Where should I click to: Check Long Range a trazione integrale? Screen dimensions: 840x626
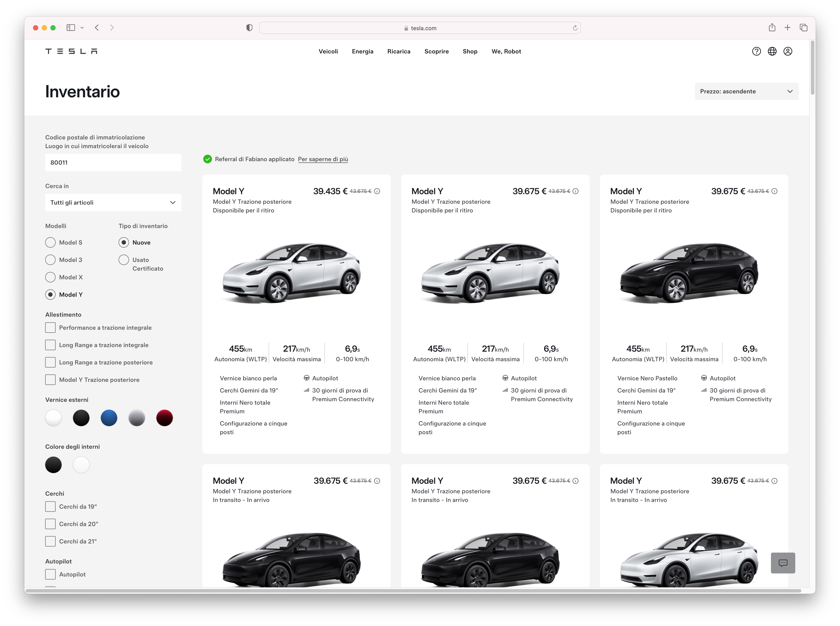click(50, 345)
